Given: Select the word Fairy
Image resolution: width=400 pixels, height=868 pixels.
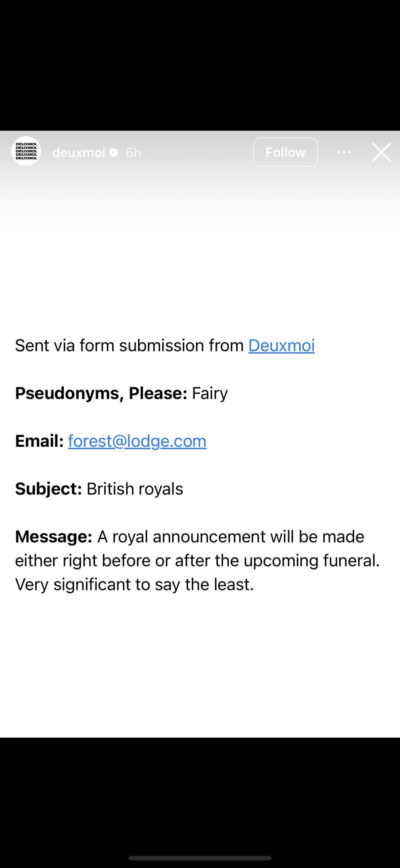Looking at the screenshot, I should click(210, 393).
